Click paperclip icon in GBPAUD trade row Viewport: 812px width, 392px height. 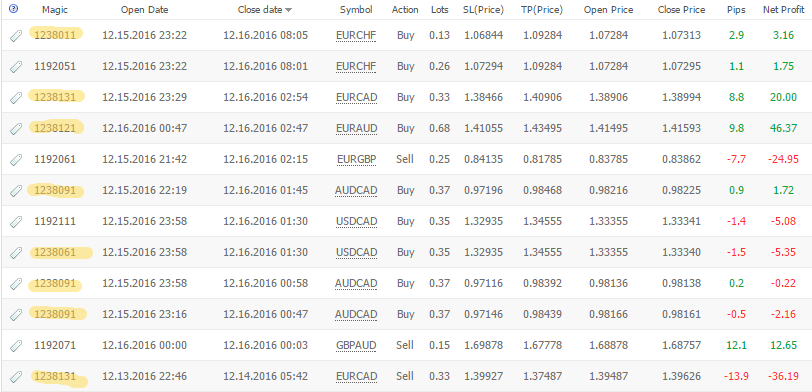tap(16, 346)
